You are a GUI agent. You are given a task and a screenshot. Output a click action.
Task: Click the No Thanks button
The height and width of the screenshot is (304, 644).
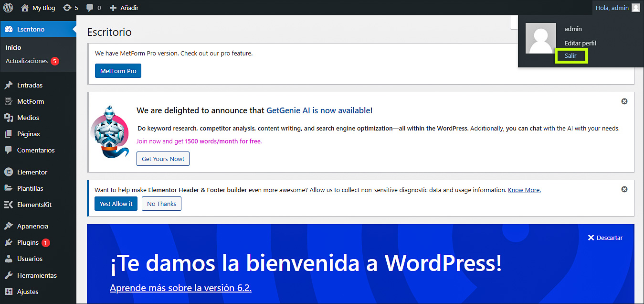[x=161, y=204]
